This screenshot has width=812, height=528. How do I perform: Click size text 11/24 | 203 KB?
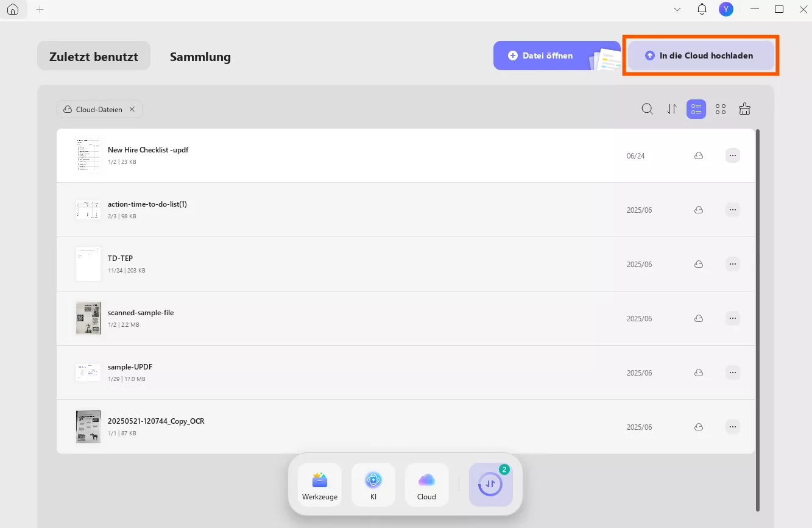(127, 271)
